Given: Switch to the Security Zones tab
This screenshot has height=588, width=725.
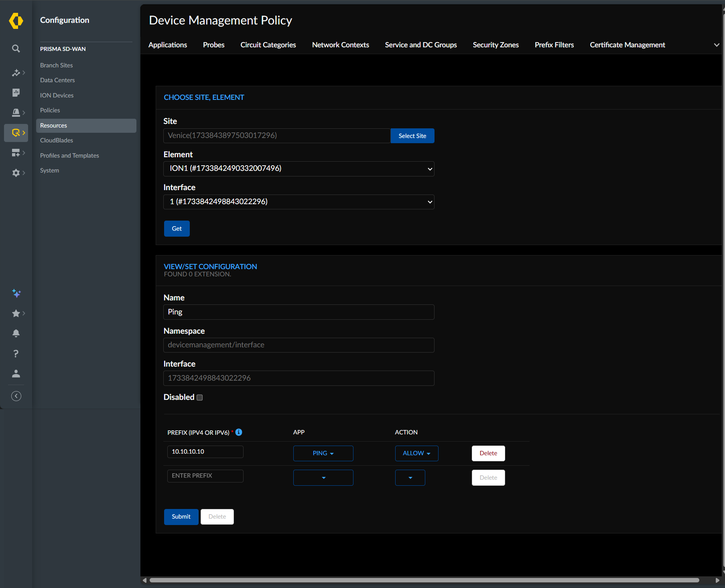Looking at the screenshot, I should (496, 45).
